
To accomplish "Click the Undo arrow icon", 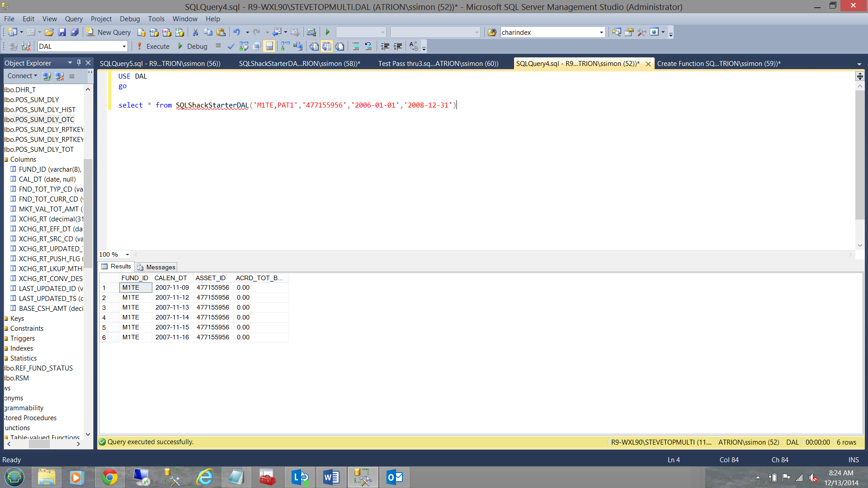I will tap(236, 32).
